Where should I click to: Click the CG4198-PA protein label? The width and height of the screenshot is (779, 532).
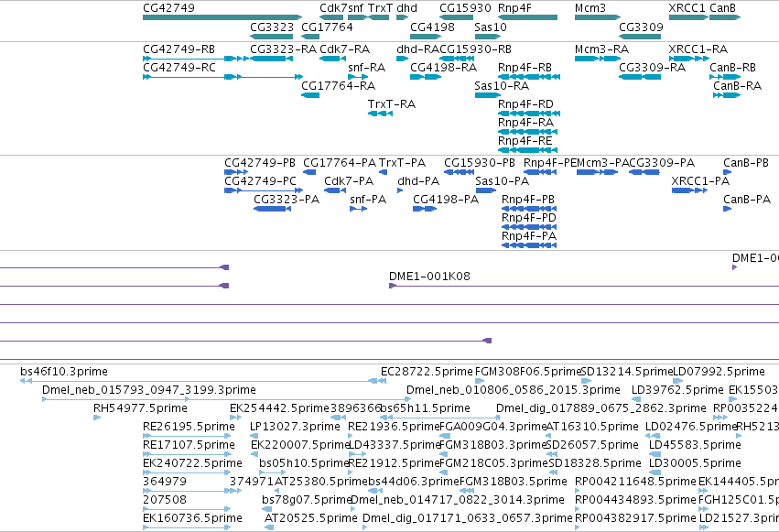[446, 200]
